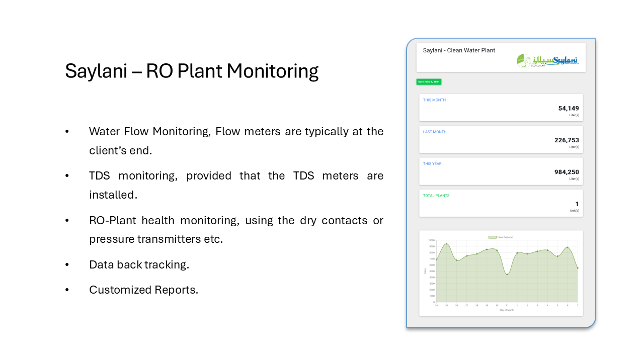Viewport: 644px width, 362px height.
Task: Select the THIS YEAR stats card
Action: pos(501,171)
